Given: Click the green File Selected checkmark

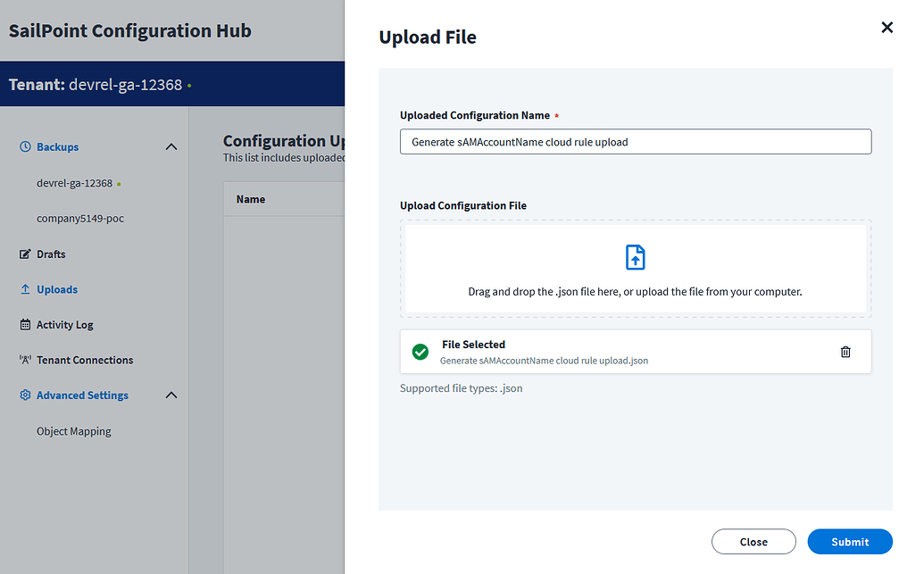Looking at the screenshot, I should click(420, 352).
